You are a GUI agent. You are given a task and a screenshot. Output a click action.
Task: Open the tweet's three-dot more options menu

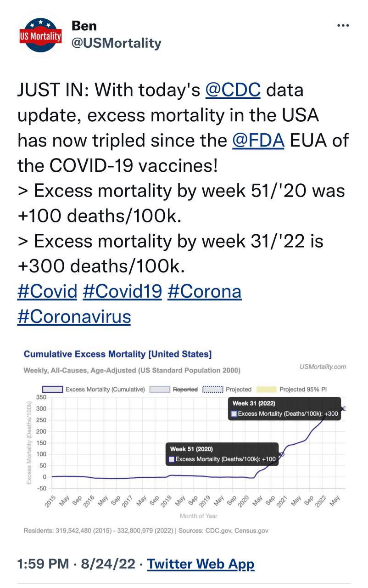click(343, 25)
